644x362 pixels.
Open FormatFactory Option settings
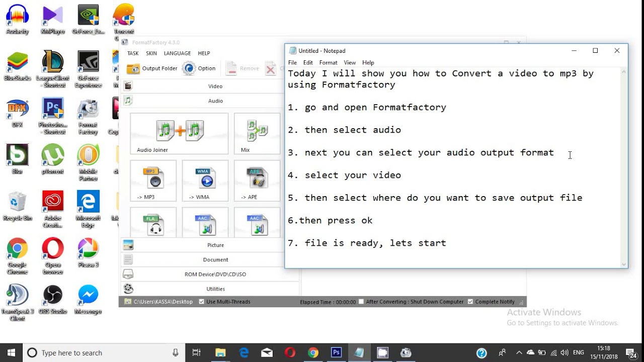click(199, 68)
